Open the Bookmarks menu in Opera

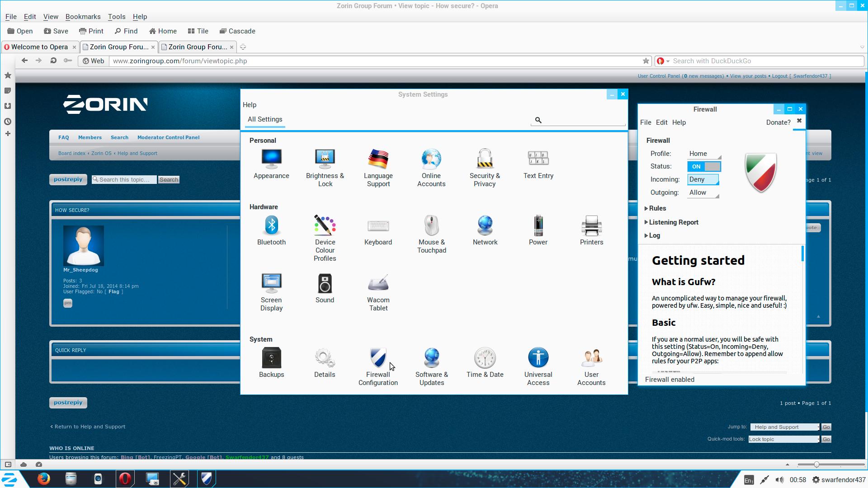point(83,17)
